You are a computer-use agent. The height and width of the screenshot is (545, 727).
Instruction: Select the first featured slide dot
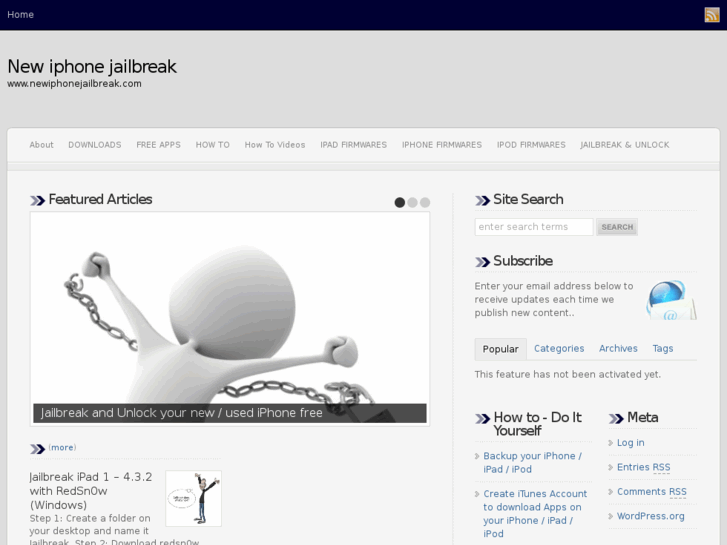400,203
